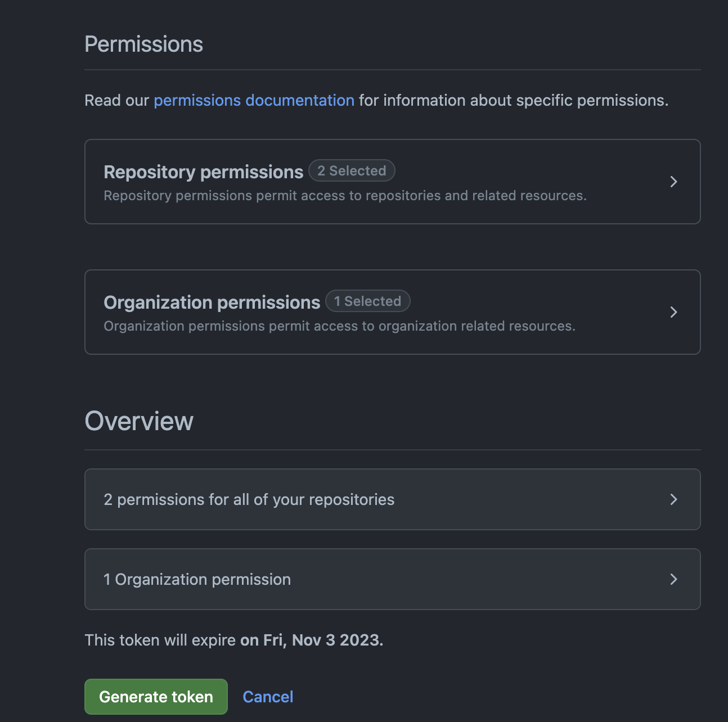Screen dimensions: 728x722
Task: Click the 'Read our' intro text
Action: click(117, 100)
